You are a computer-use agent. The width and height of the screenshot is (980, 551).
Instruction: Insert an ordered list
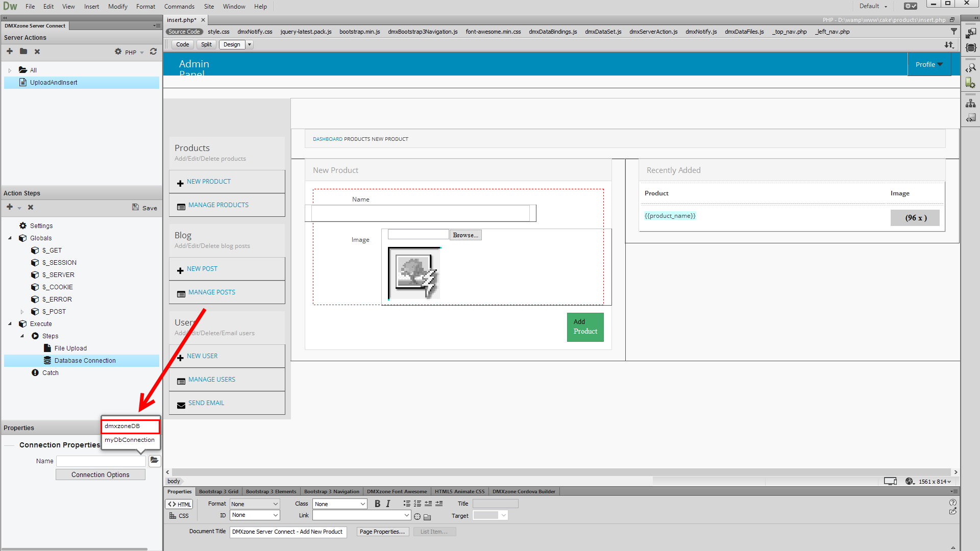click(418, 504)
